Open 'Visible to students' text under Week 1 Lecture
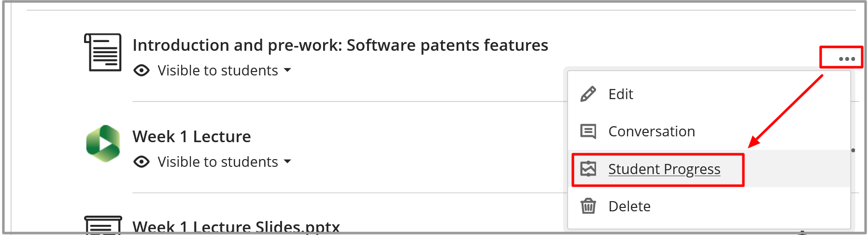Viewport: 868px width, 235px height. 218,162
